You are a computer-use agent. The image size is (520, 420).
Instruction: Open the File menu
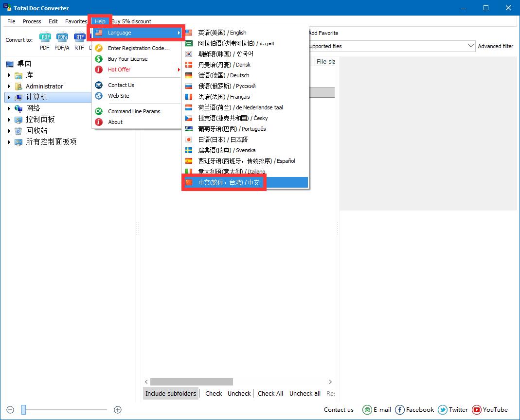click(11, 21)
